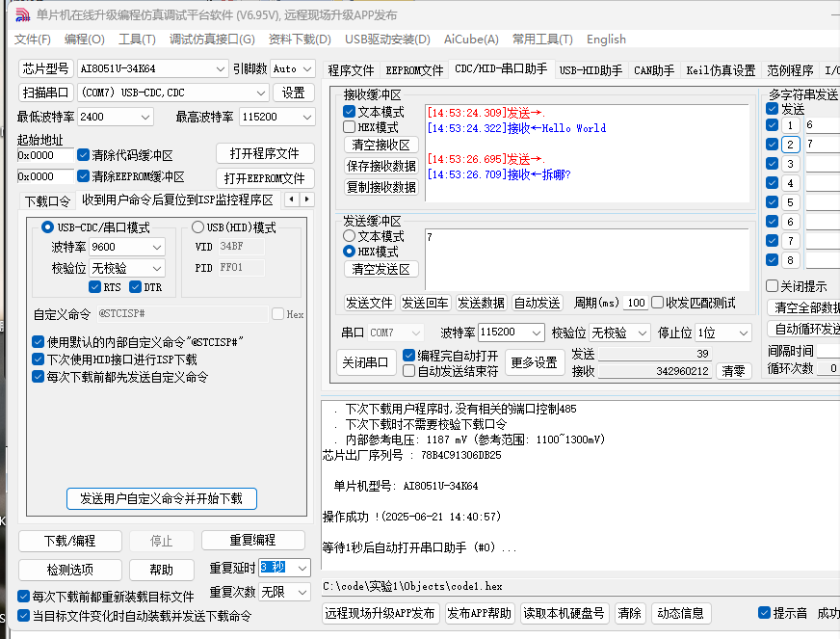The width and height of the screenshot is (840, 639).
Task: Click multi-string send button number 2
Action: (x=790, y=145)
